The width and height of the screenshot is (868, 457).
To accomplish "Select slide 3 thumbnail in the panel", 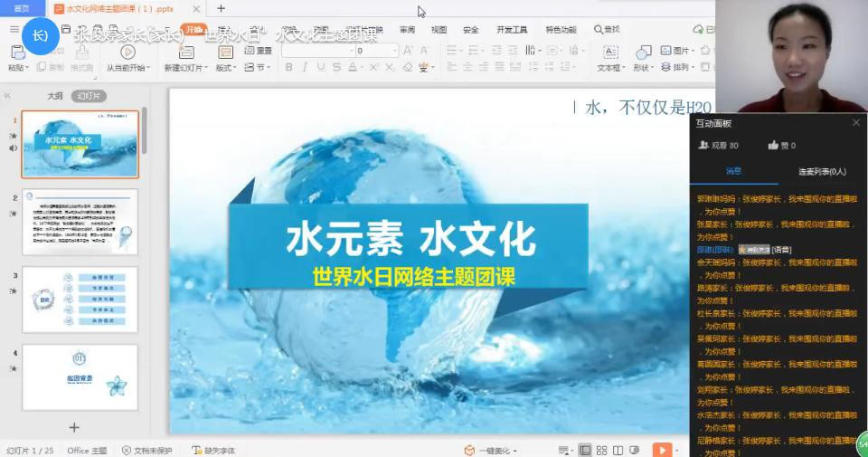I will [80, 300].
